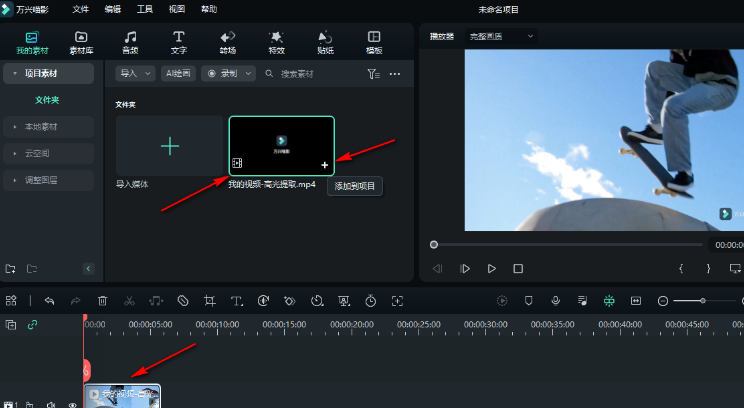Viewport: 744px width, 408px height.
Task: Open the timeline layout grid icon
Action: point(11,300)
